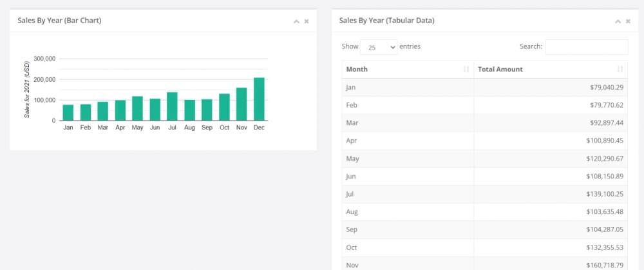Click the $120,290.67 amount cell
This screenshot has height=270, width=644.
[551, 159]
